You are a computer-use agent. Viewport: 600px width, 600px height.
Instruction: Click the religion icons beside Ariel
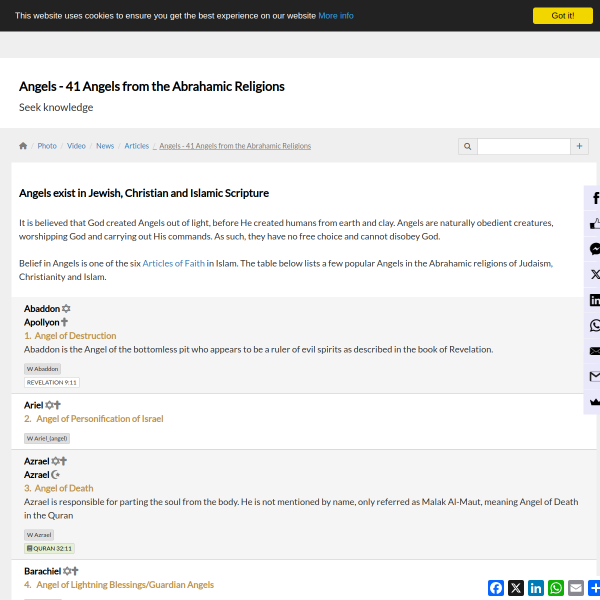tap(53, 405)
